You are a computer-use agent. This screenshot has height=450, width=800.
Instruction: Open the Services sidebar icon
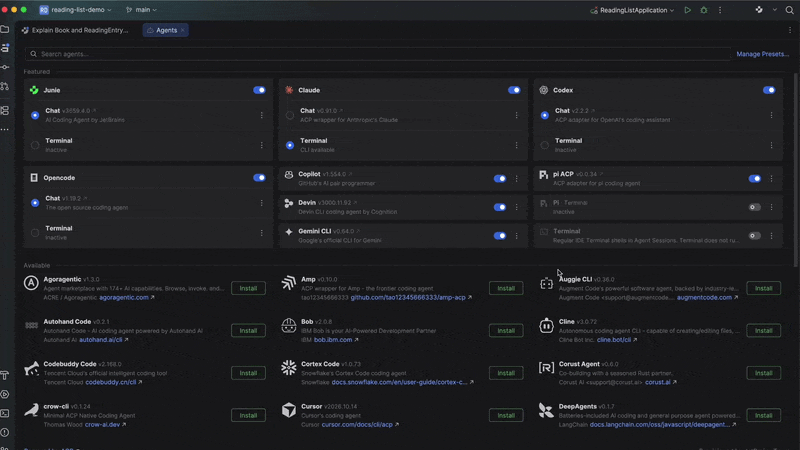click(5, 394)
